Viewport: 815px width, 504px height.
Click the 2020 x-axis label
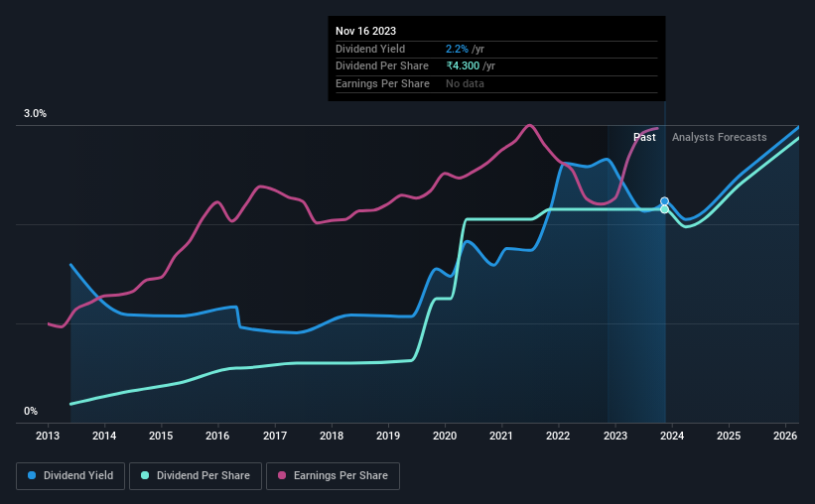click(445, 436)
